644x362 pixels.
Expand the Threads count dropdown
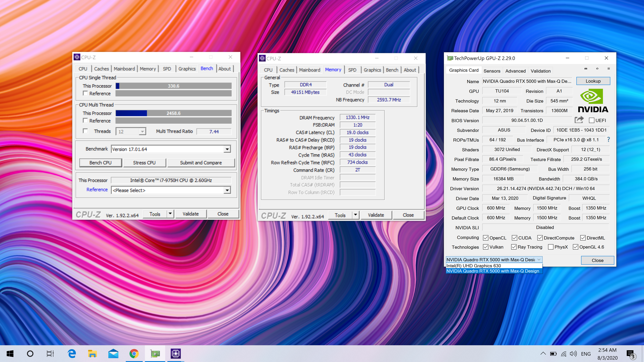[142, 131]
